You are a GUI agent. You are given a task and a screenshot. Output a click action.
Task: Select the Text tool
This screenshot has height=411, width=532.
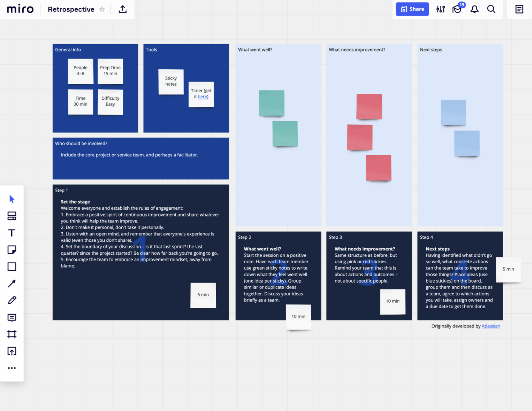(12, 233)
